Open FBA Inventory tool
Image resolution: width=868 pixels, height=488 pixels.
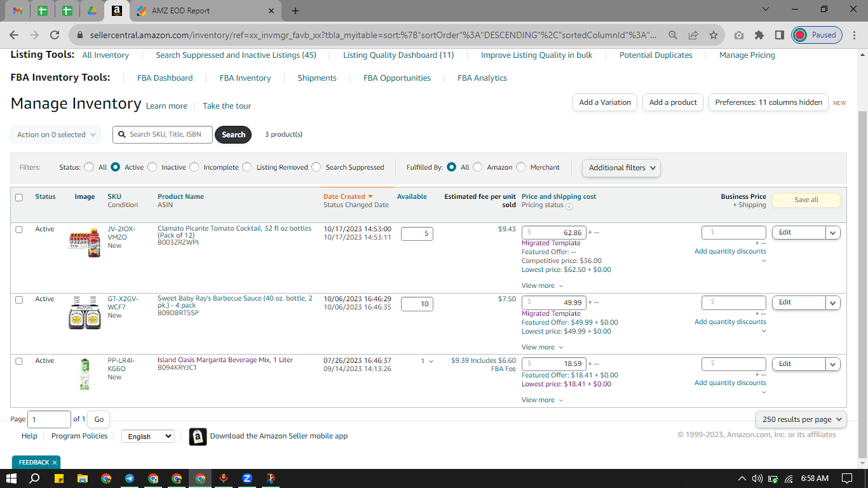pos(245,78)
